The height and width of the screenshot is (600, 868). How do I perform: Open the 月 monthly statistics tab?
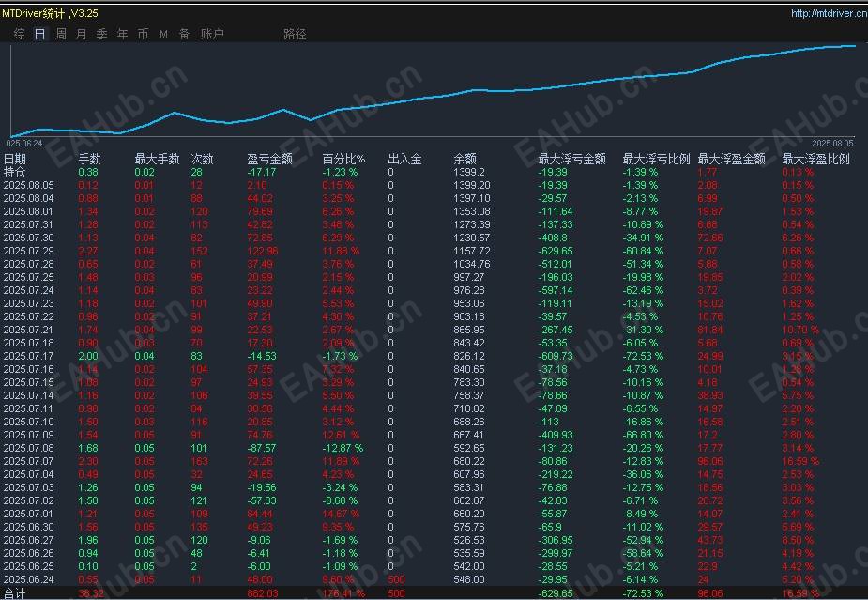82,34
